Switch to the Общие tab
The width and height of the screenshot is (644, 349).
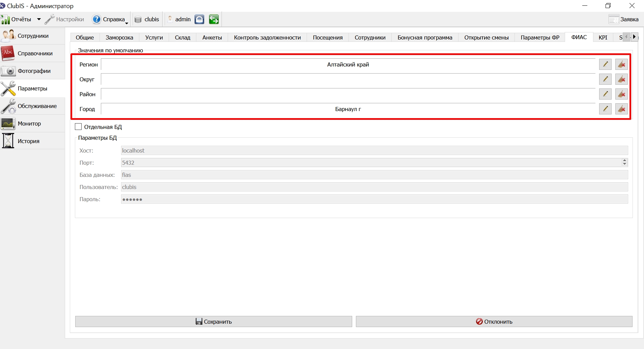tap(85, 37)
